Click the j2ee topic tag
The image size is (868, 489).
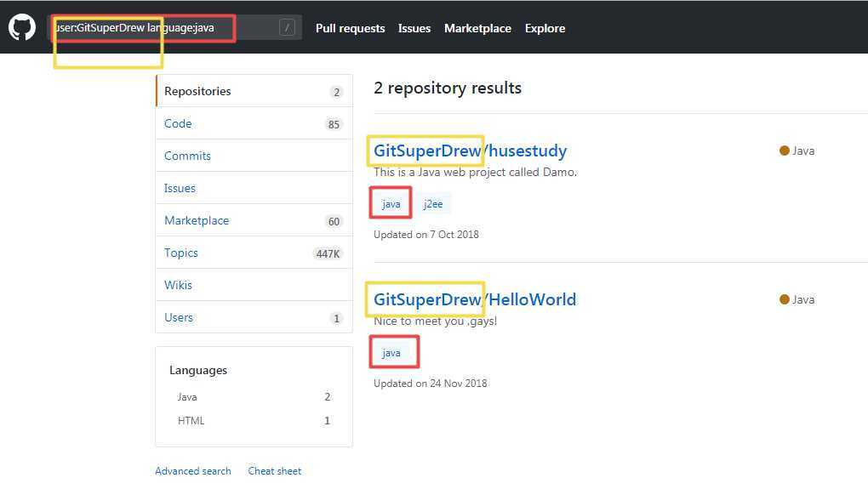433,203
